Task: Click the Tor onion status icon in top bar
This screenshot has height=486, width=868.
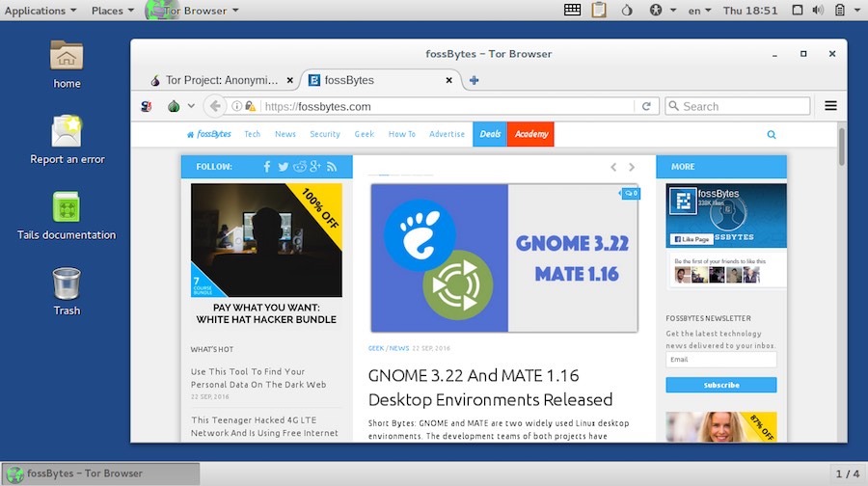Action: pos(627,10)
